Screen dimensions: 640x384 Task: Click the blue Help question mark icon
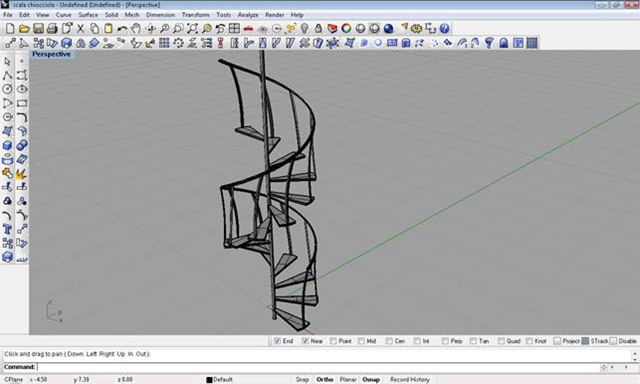point(444,29)
